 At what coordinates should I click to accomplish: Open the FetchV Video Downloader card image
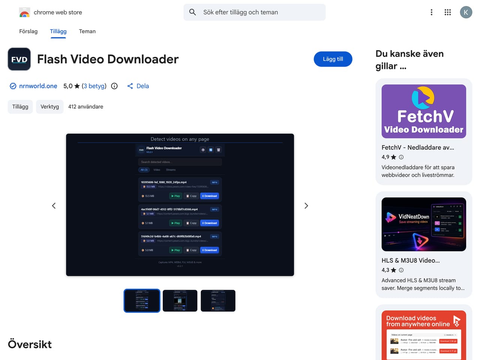pyautogui.click(x=424, y=111)
